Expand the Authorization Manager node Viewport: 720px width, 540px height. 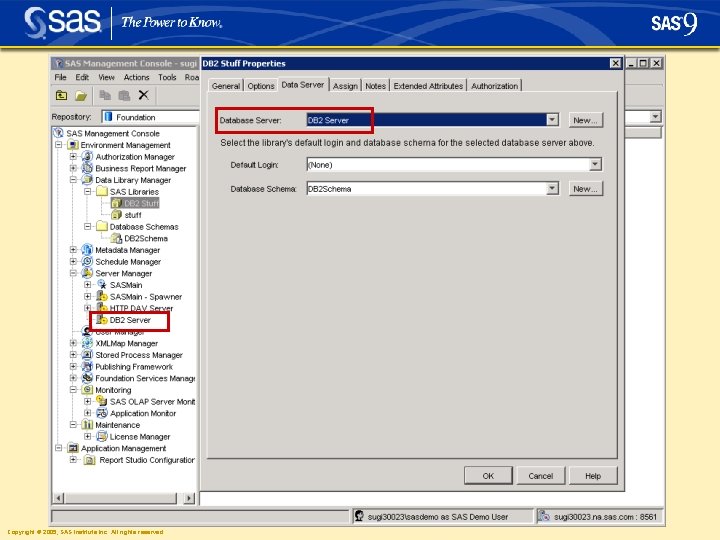(x=73, y=157)
